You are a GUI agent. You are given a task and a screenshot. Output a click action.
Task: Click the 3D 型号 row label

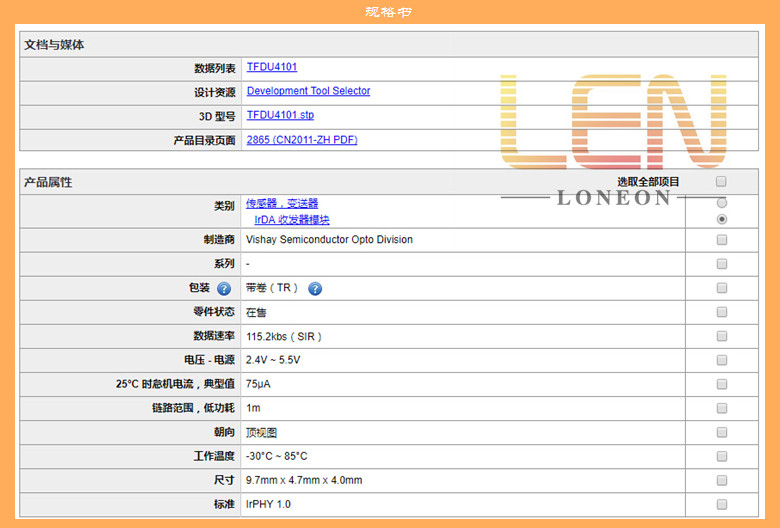[217, 116]
